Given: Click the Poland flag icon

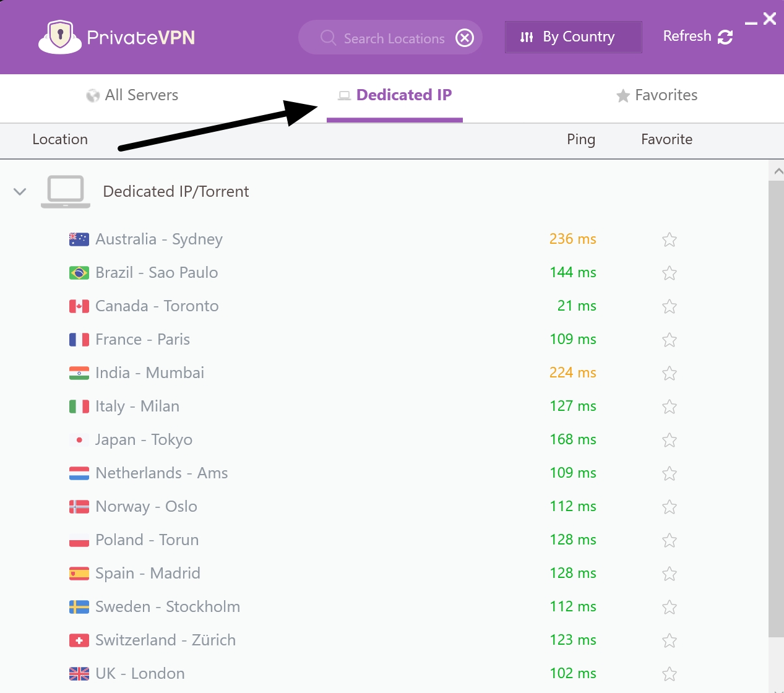Looking at the screenshot, I should pyautogui.click(x=79, y=540).
